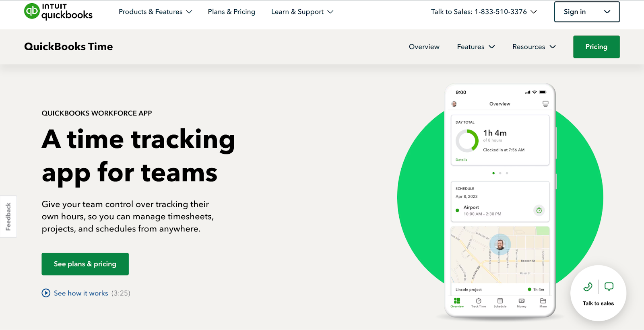Image resolution: width=644 pixels, height=330 pixels.
Task: Click the phone call icon in Talk to sales
Action: [x=588, y=287]
